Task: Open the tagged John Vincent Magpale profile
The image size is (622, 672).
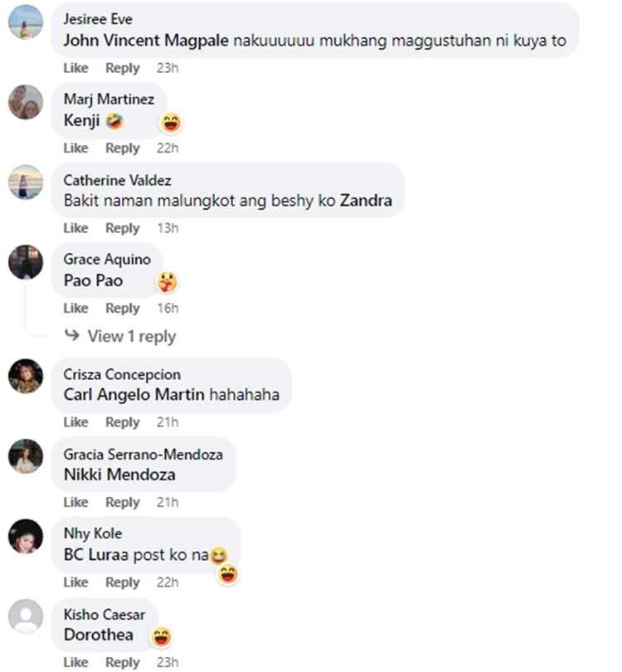Action: point(146,41)
